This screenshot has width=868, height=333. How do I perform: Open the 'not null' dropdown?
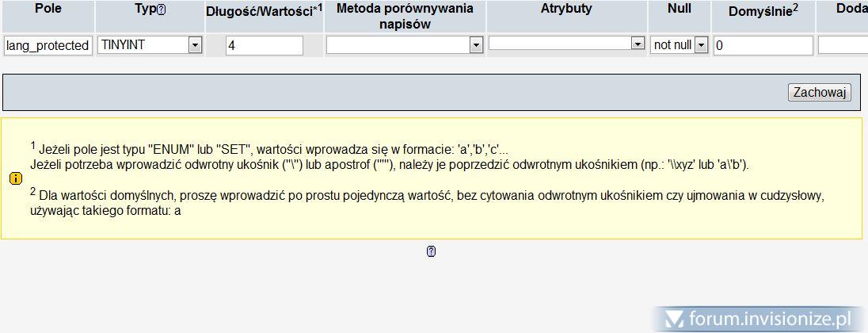click(x=700, y=45)
